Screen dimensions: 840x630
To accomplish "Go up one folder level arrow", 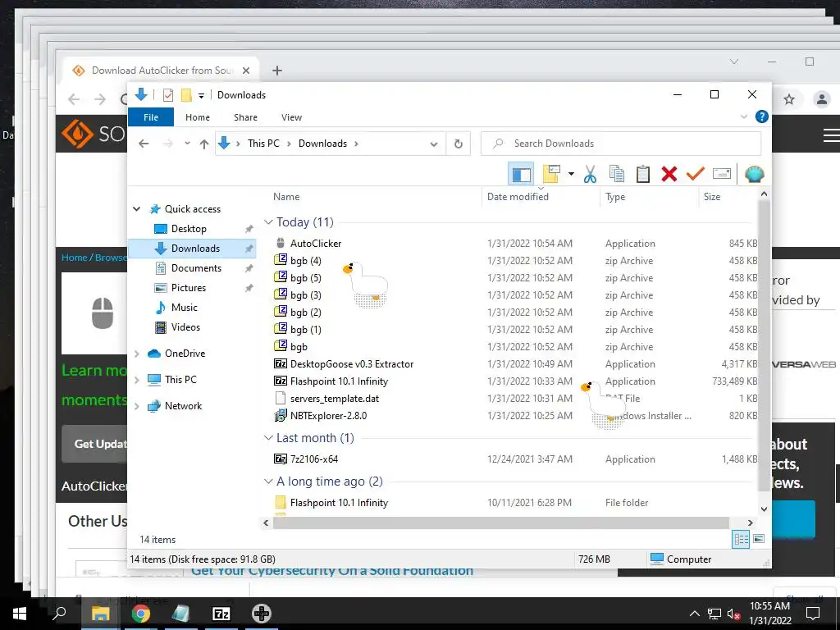I will pyautogui.click(x=203, y=144).
